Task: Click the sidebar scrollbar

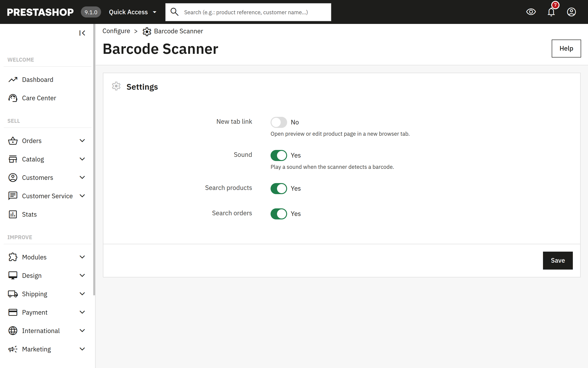Action: (94, 159)
